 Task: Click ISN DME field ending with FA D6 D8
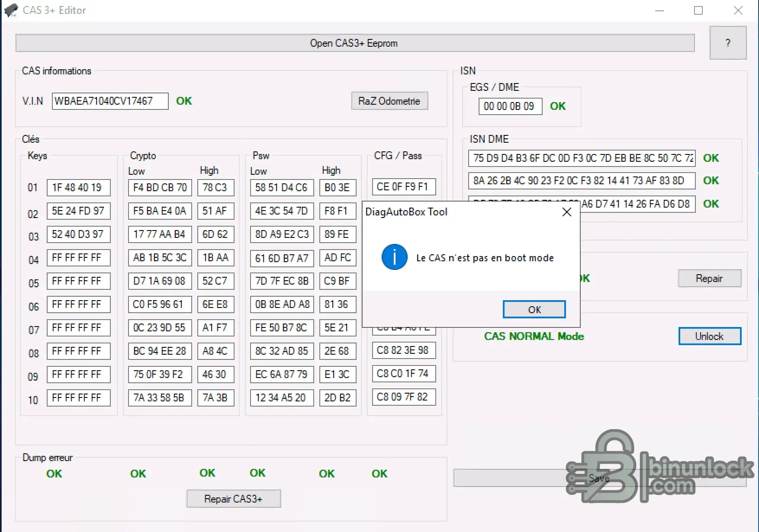click(x=638, y=204)
